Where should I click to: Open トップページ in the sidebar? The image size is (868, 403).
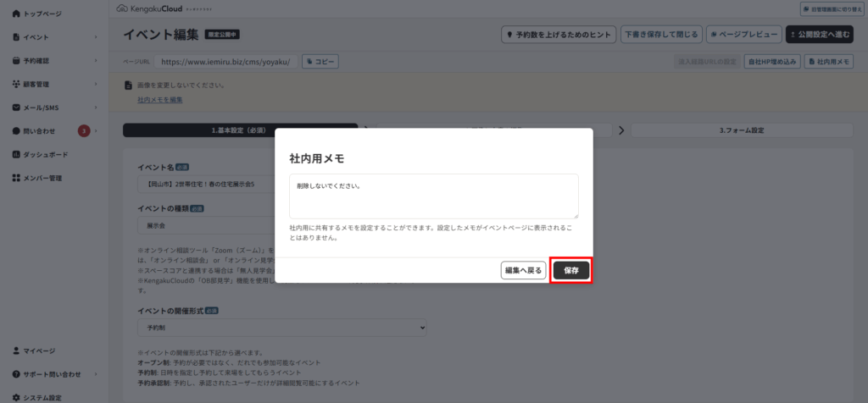(42, 14)
